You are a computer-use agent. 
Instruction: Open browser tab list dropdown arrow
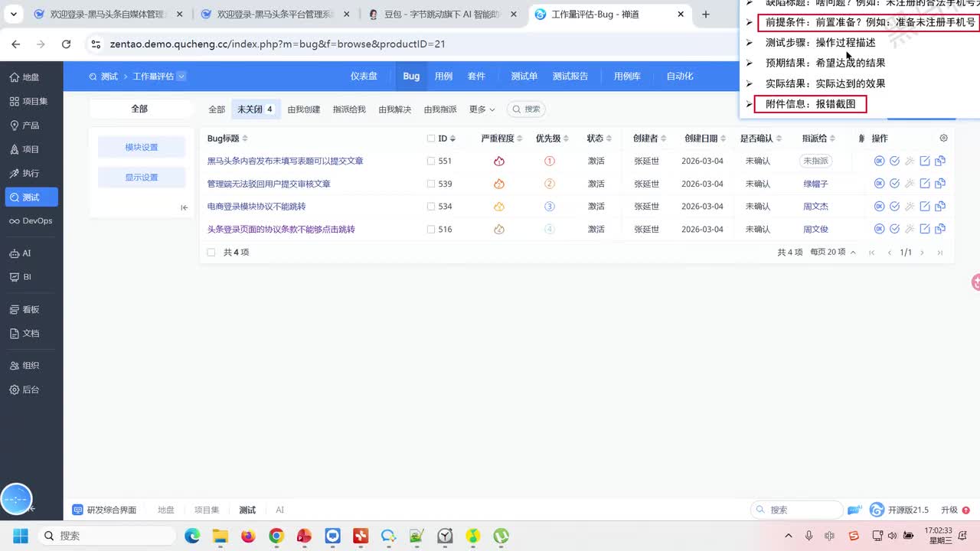[x=14, y=15]
